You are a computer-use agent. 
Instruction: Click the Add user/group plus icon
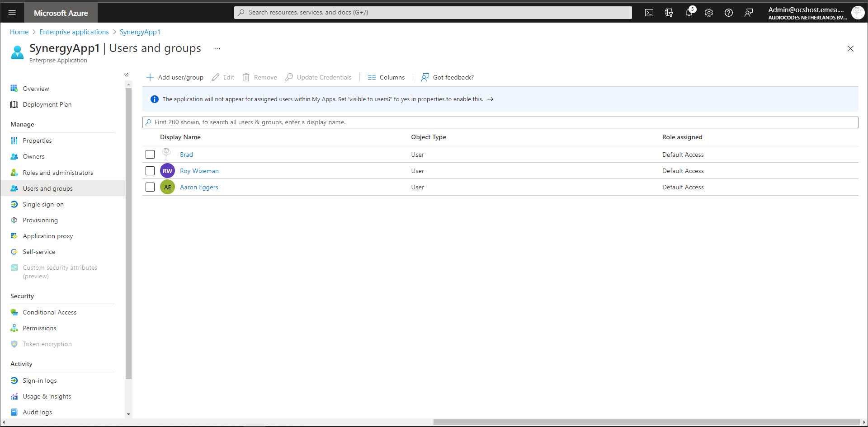pos(150,77)
